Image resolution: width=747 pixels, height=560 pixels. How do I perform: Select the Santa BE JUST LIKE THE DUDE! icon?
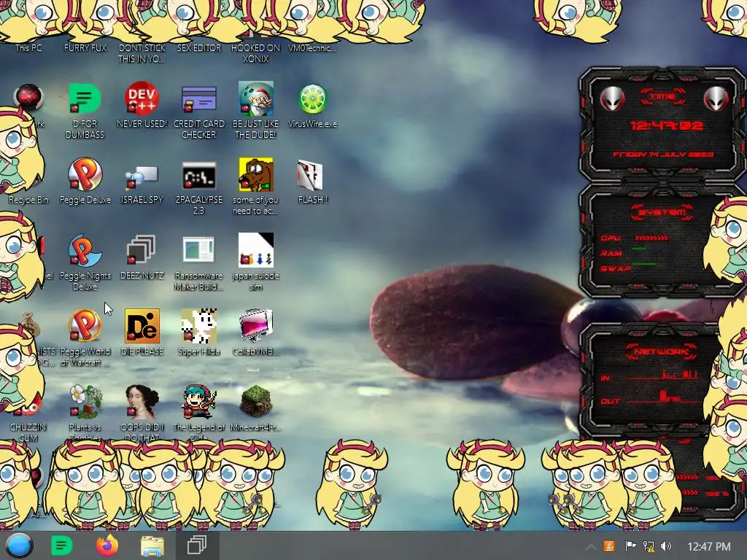(256, 98)
